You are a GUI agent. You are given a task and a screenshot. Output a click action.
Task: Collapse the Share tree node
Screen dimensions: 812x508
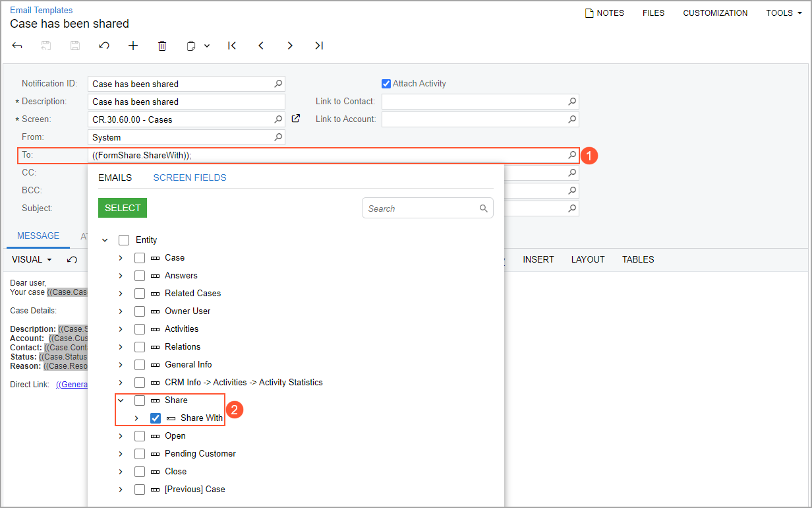pyautogui.click(x=121, y=400)
